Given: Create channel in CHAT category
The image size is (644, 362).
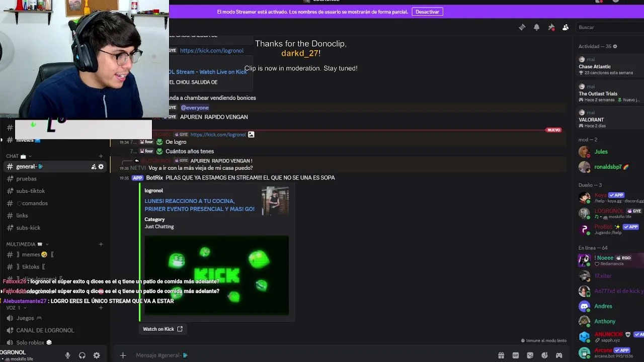Looking at the screenshot, I should tap(101, 156).
